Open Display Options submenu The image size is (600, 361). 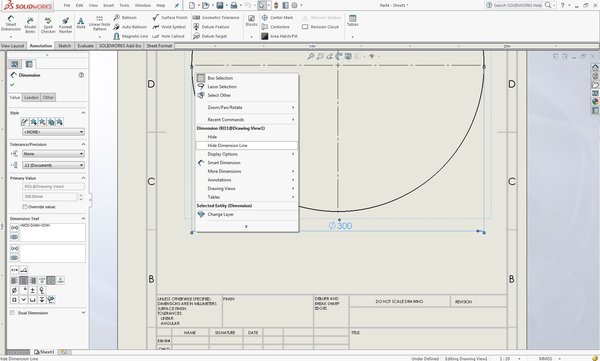tap(246, 154)
